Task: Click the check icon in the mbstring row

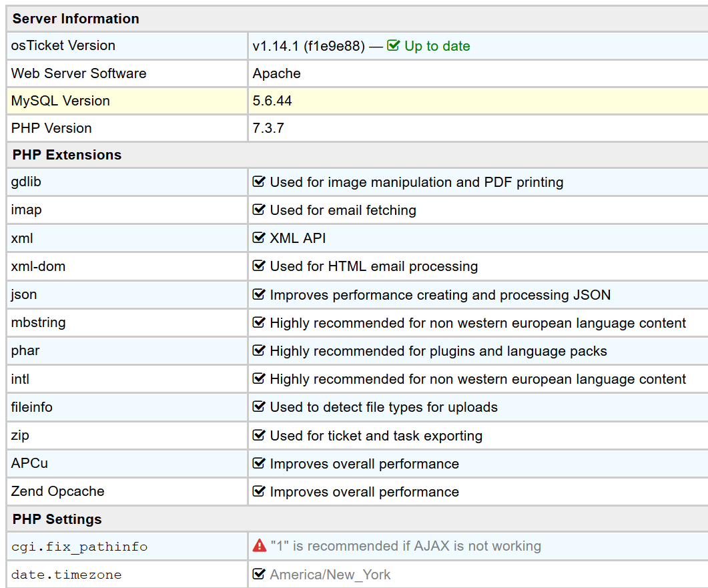Action: click(259, 322)
